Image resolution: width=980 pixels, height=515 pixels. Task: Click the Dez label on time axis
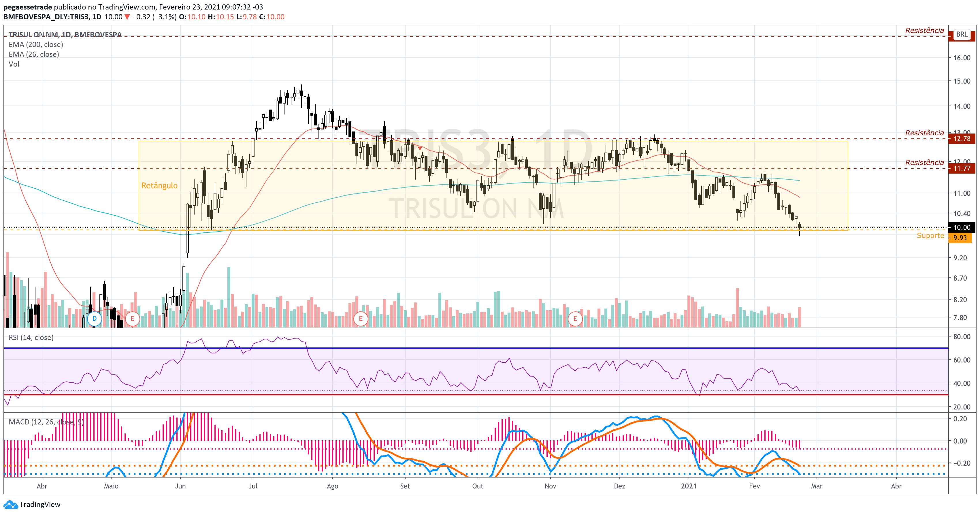pyautogui.click(x=620, y=486)
